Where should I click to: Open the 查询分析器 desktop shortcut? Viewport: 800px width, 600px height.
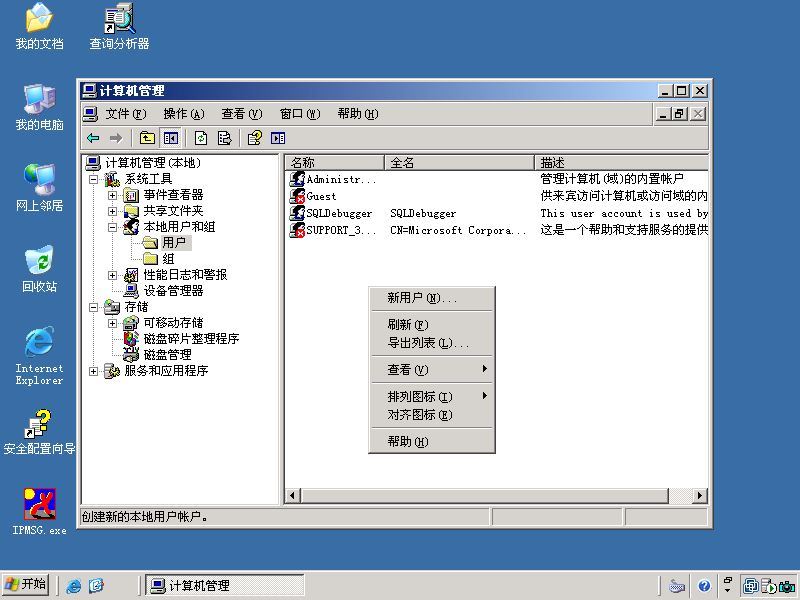[x=119, y=26]
